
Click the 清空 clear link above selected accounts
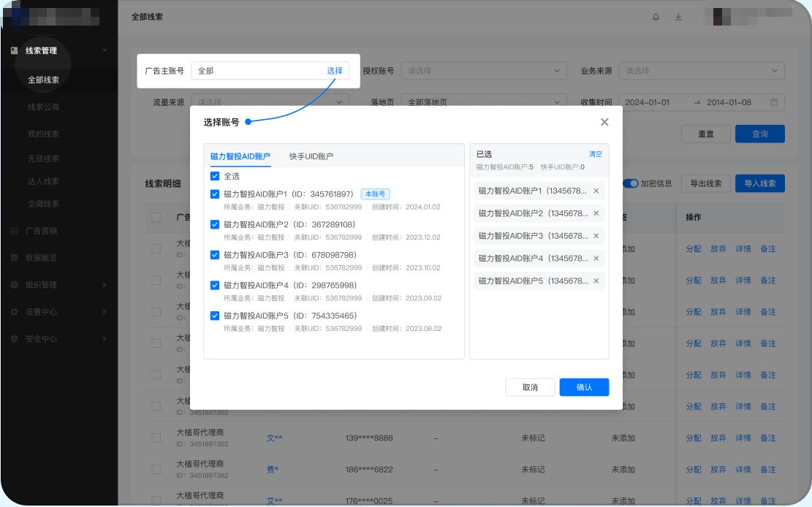595,154
